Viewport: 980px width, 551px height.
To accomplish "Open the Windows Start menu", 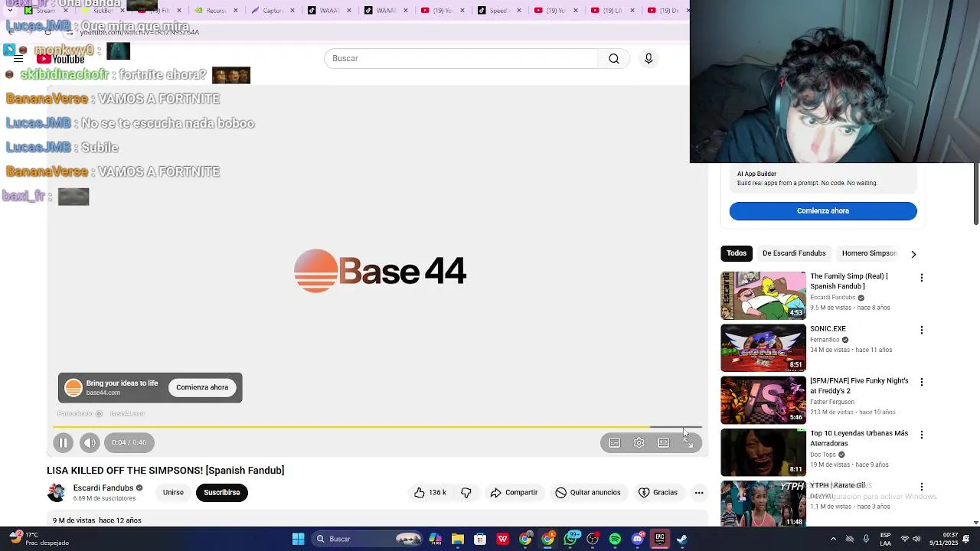I will coord(298,540).
